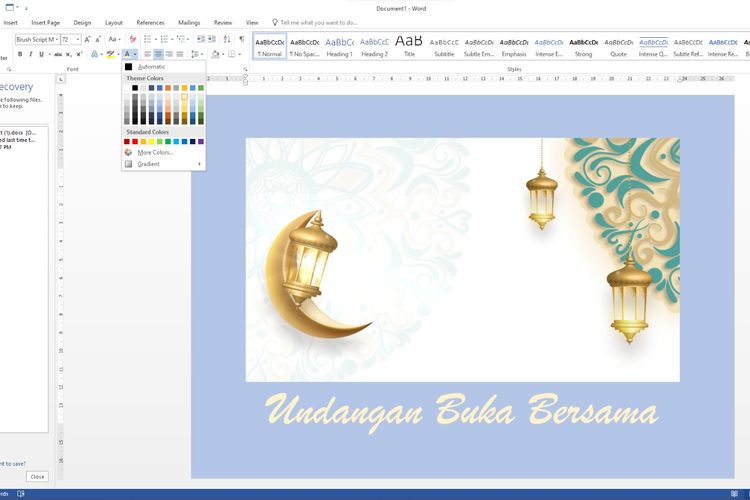Click the Bold formatting icon

pos(19,54)
